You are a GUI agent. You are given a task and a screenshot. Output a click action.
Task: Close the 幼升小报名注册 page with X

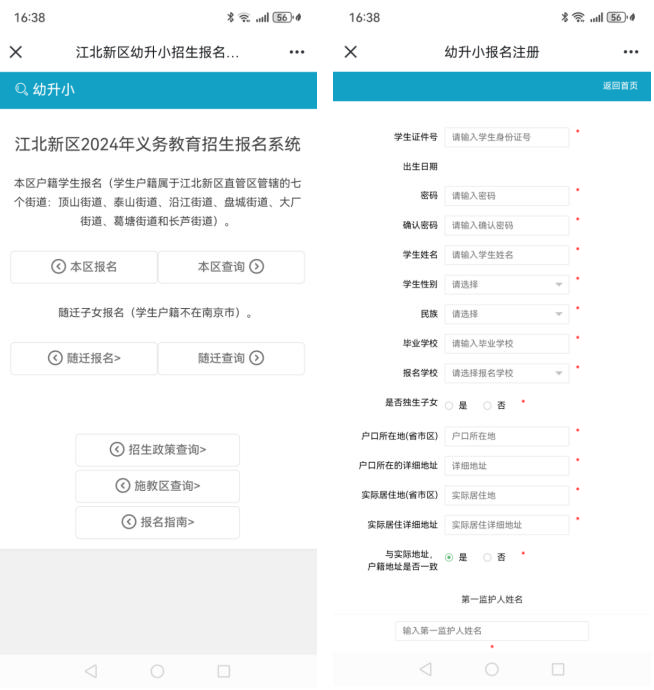coord(351,52)
